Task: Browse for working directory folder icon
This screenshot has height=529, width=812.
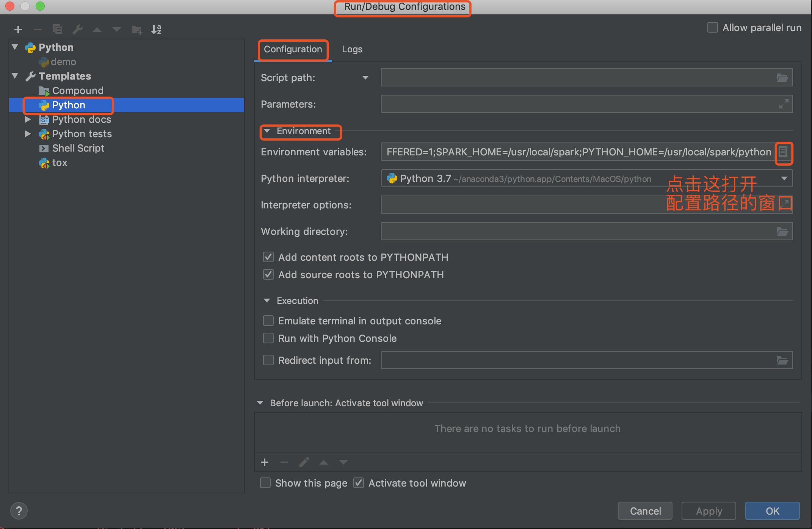Action: click(x=782, y=232)
